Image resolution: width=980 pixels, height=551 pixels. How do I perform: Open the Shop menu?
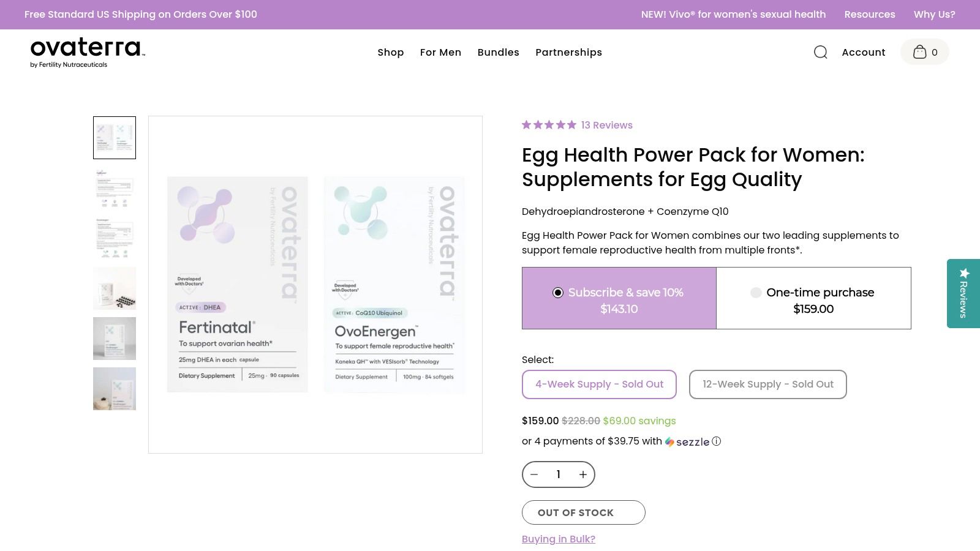point(391,52)
